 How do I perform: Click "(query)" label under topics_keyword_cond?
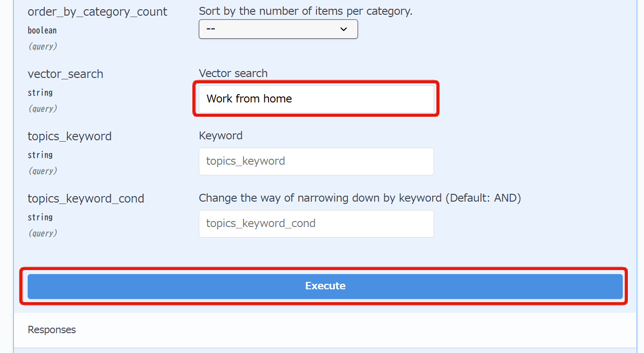[x=42, y=233]
